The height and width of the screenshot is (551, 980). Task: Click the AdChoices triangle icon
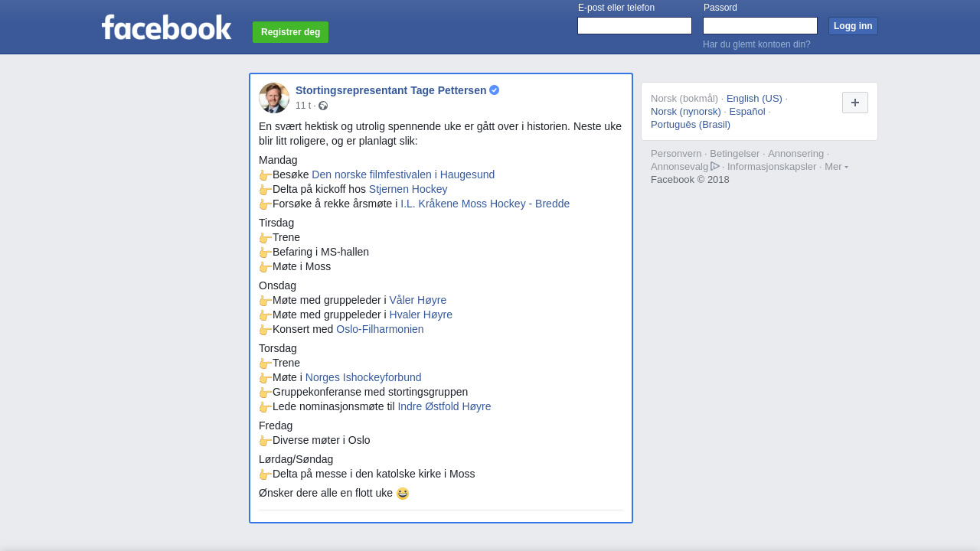tap(715, 166)
